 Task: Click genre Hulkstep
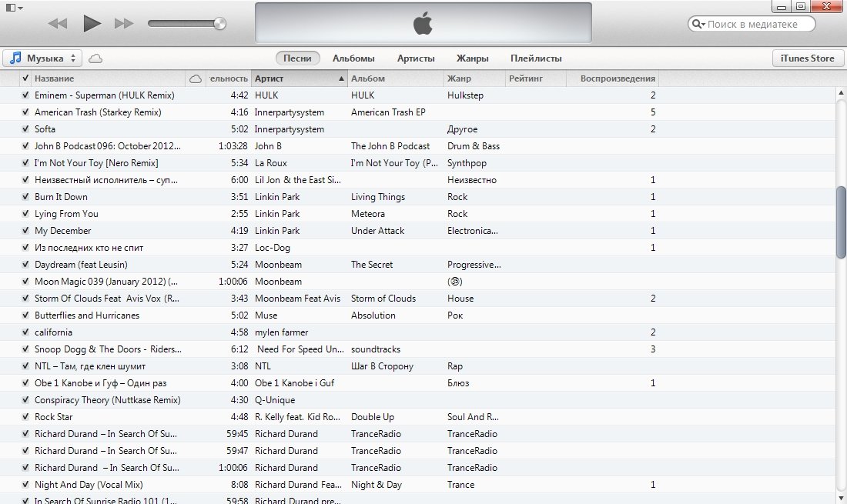[x=465, y=95]
